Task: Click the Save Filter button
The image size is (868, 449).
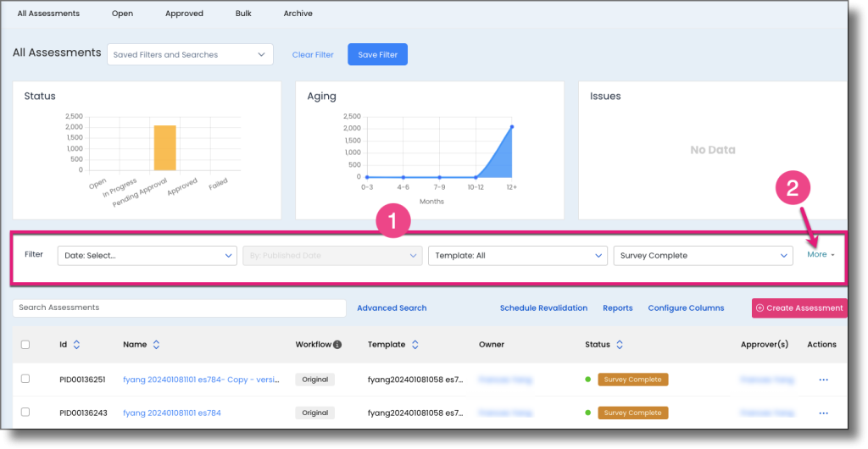Action: 377,55
